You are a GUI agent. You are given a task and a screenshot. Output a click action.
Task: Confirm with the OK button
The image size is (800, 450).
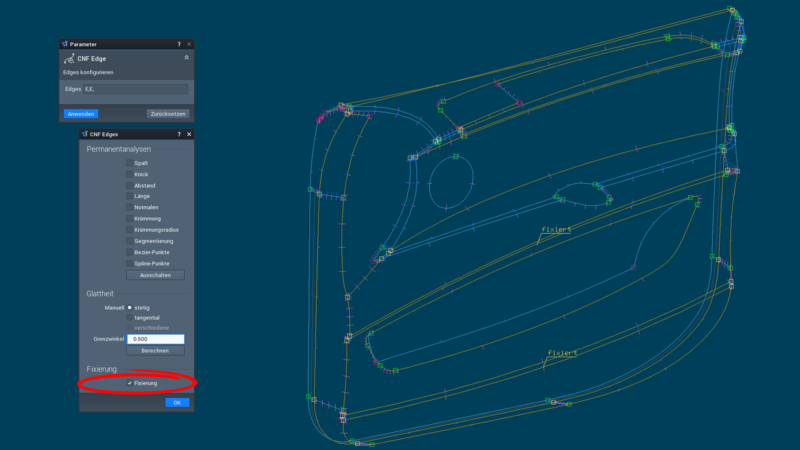[x=177, y=403]
